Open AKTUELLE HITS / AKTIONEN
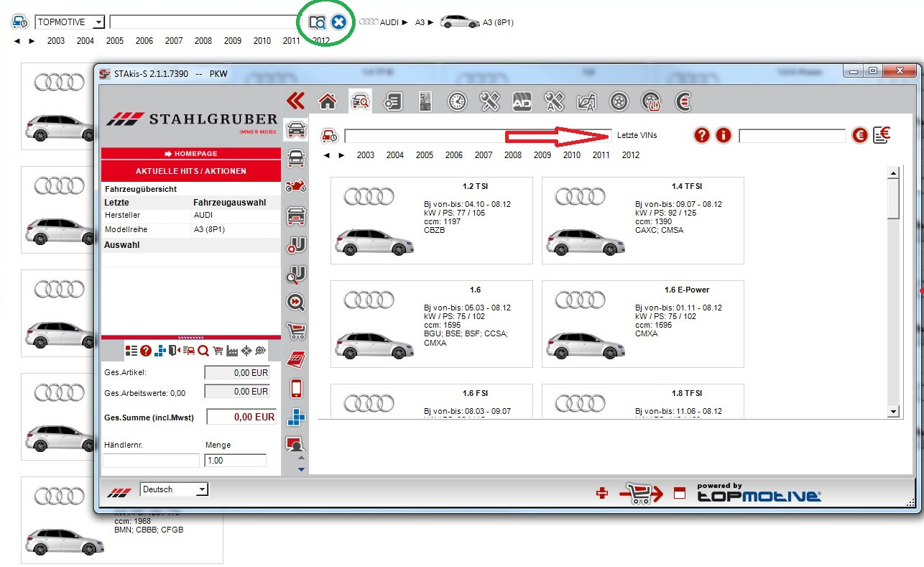This screenshot has width=924, height=567. point(190,171)
